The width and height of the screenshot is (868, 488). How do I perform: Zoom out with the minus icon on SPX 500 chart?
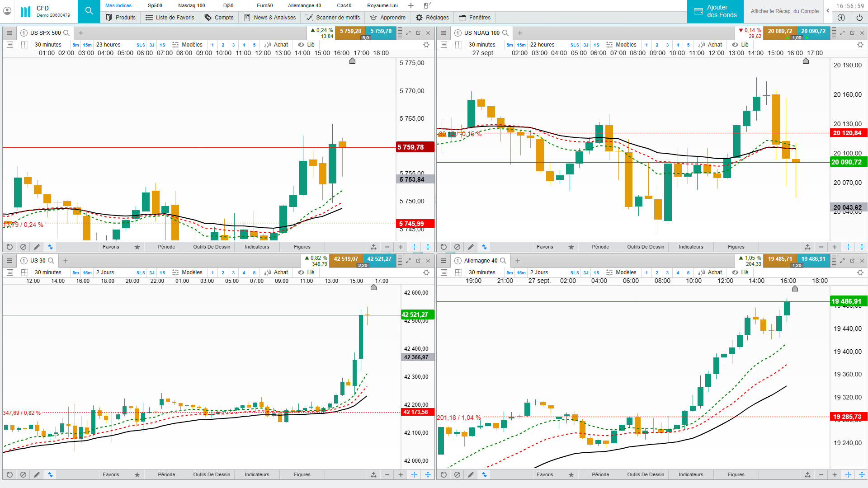(x=387, y=247)
